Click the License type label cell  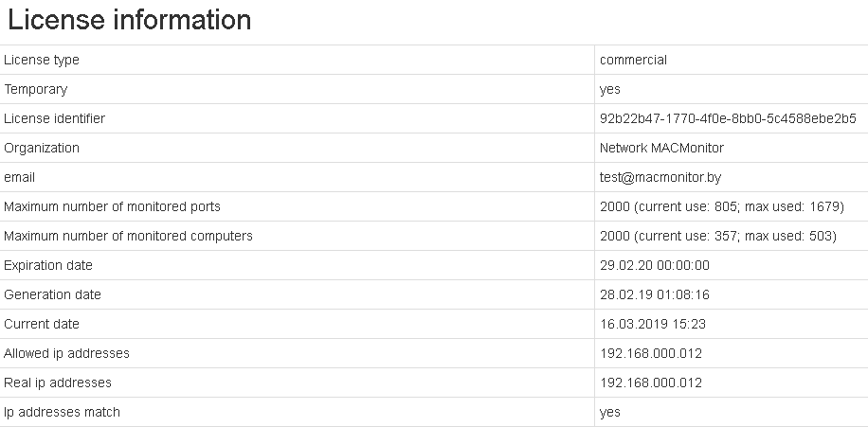click(x=42, y=60)
